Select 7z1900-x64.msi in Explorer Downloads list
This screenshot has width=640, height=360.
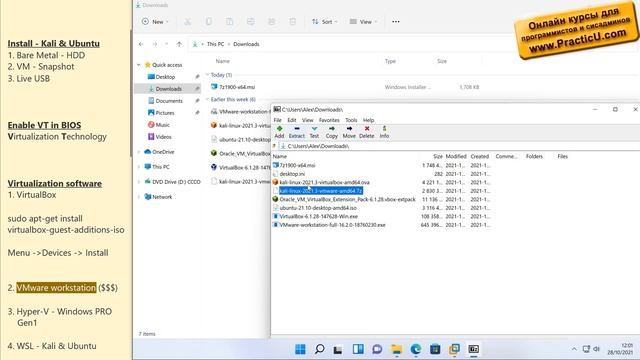[x=237, y=87]
